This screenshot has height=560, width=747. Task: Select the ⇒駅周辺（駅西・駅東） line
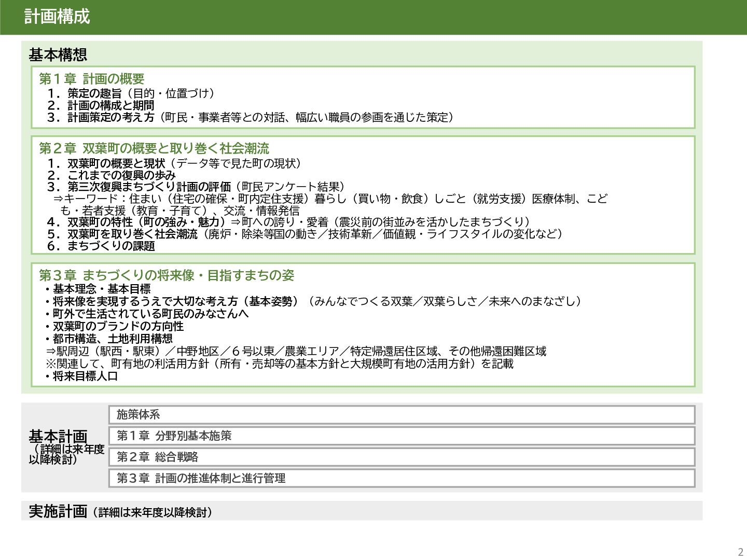[x=296, y=351]
